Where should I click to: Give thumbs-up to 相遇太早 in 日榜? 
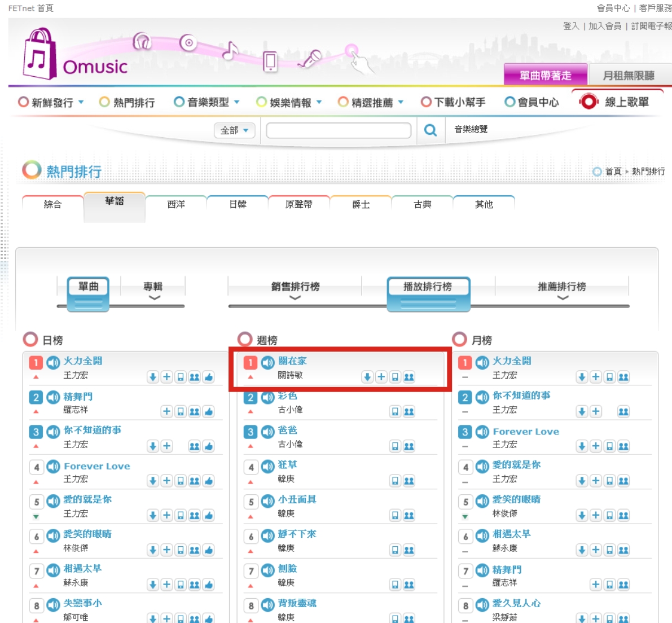209,585
